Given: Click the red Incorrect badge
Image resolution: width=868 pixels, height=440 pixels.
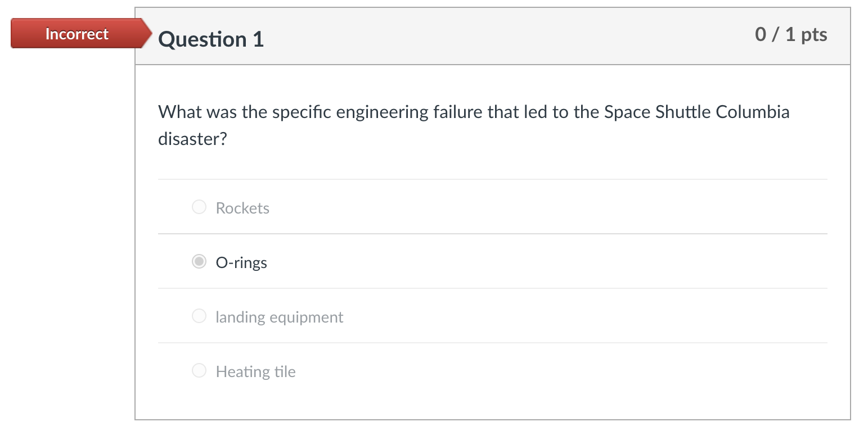Looking at the screenshot, I should tap(76, 33).
